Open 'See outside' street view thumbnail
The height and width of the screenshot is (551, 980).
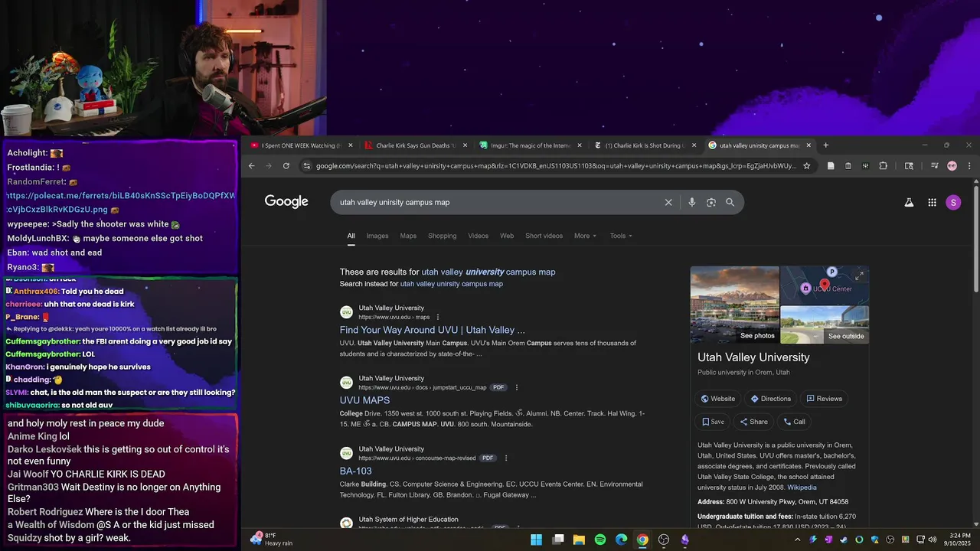pos(825,324)
